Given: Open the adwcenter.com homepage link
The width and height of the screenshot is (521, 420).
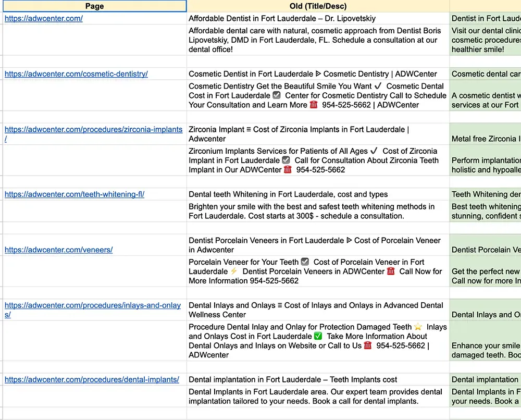Looking at the screenshot, I should pyautogui.click(x=44, y=18).
